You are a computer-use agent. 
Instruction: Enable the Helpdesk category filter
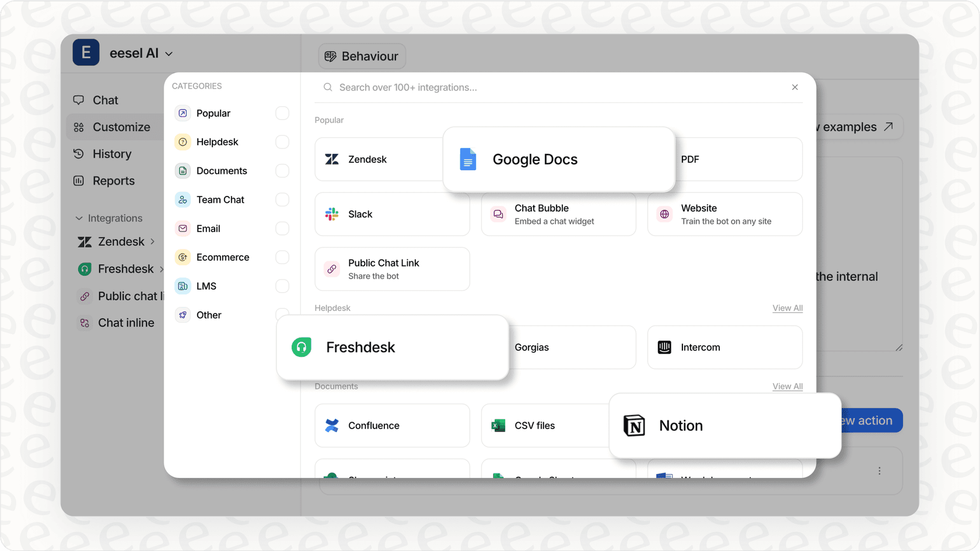coord(282,142)
